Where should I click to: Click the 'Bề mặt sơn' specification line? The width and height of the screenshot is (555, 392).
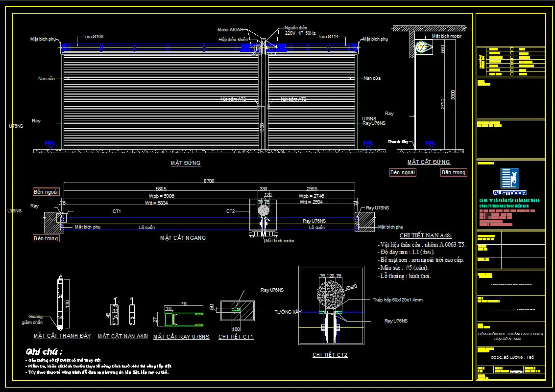point(420,260)
